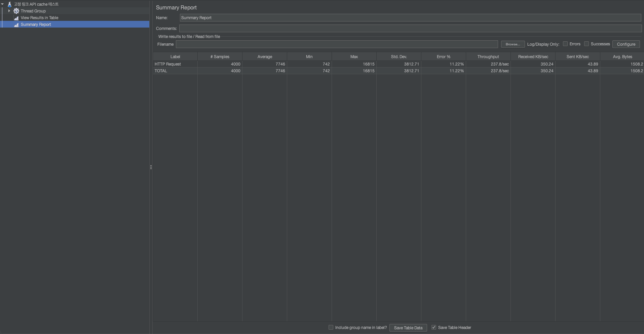
Task: Click Save Table Data
Action: pyautogui.click(x=408, y=328)
